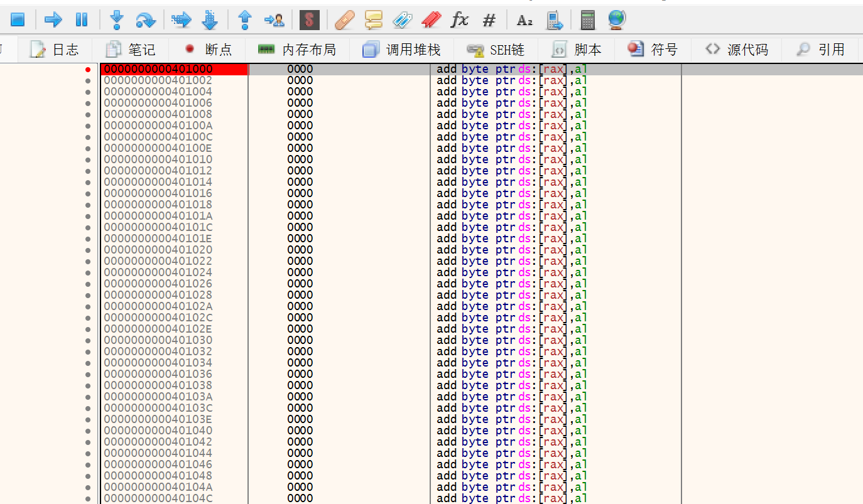Open the 内存布局 tab
The image size is (863, 504).
297,50
